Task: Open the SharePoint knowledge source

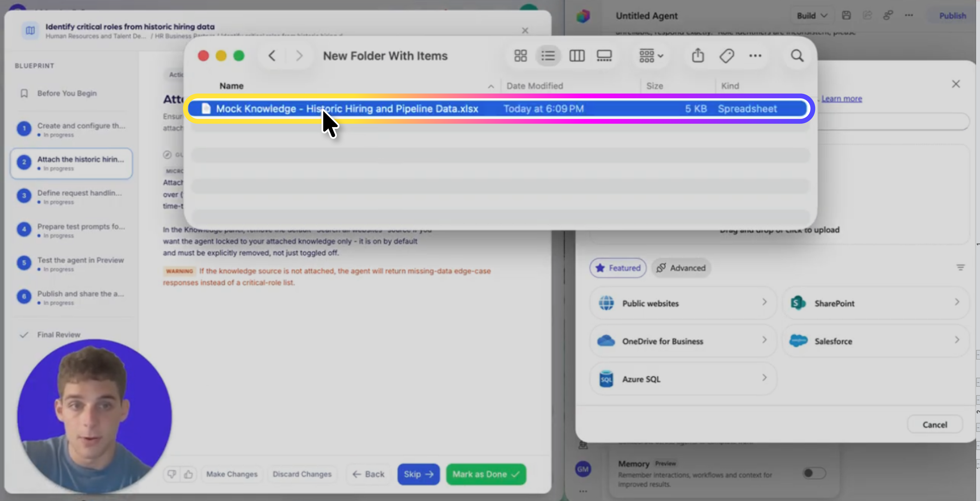Action: point(875,303)
